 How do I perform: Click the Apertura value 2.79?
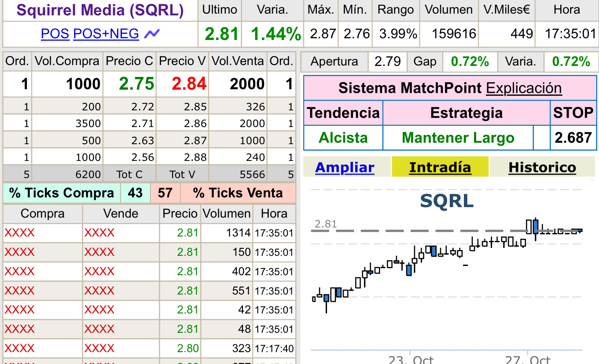coord(387,62)
